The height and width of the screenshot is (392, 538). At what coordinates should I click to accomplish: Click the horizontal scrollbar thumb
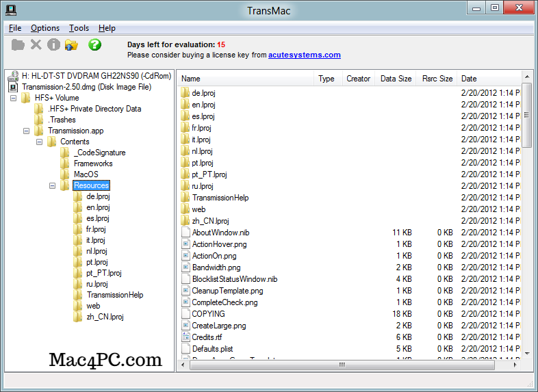point(342,365)
